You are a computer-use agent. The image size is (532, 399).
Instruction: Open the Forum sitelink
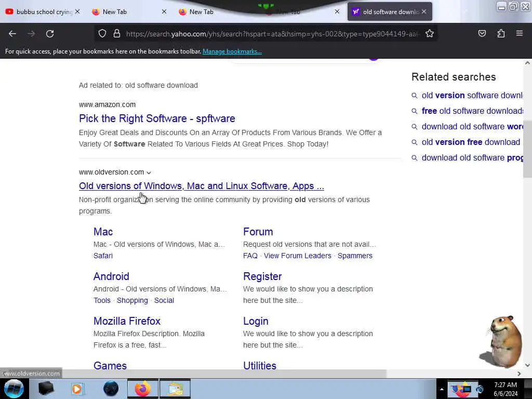[x=258, y=232]
